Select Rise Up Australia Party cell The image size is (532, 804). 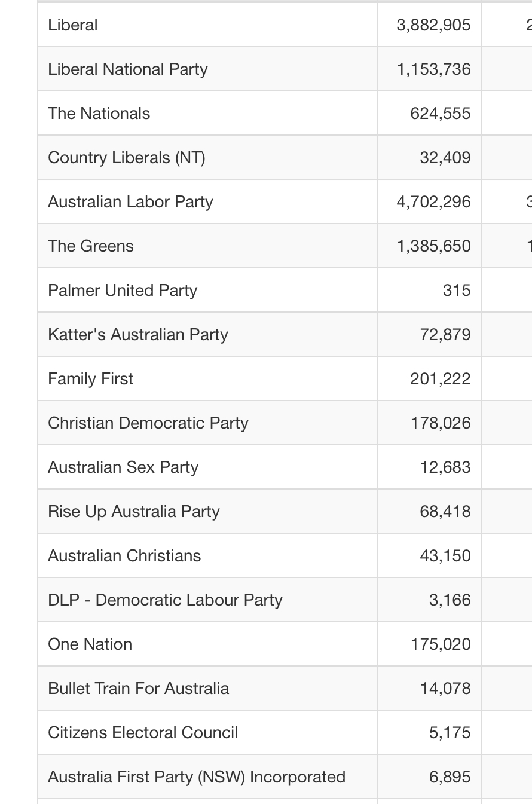point(207,511)
